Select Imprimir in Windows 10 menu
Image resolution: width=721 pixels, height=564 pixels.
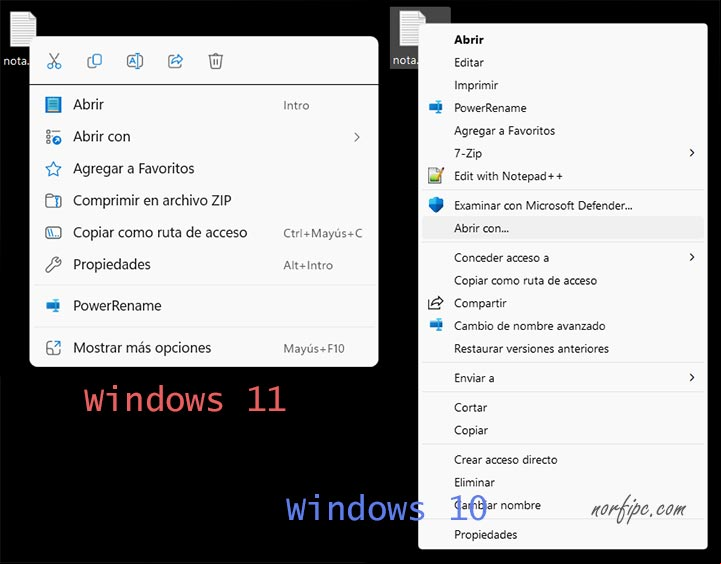click(563, 85)
